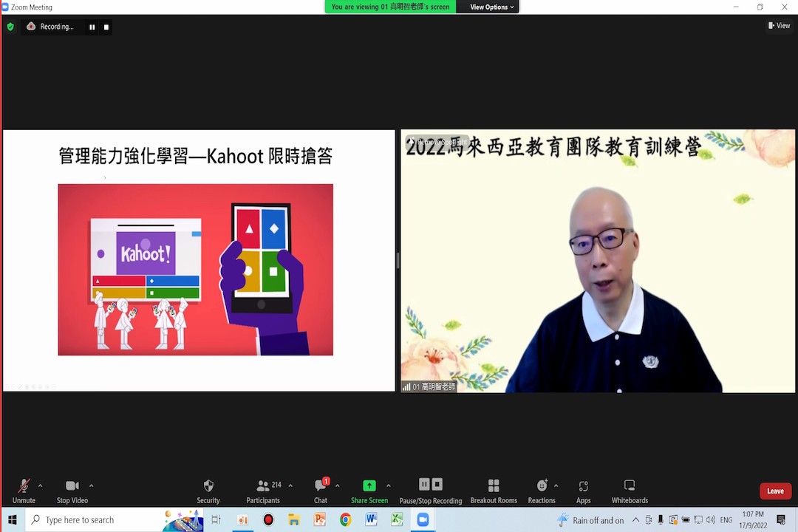The width and height of the screenshot is (798, 532).
Task: Expand audio options arrow beside Unmute
Action: [x=40, y=485]
